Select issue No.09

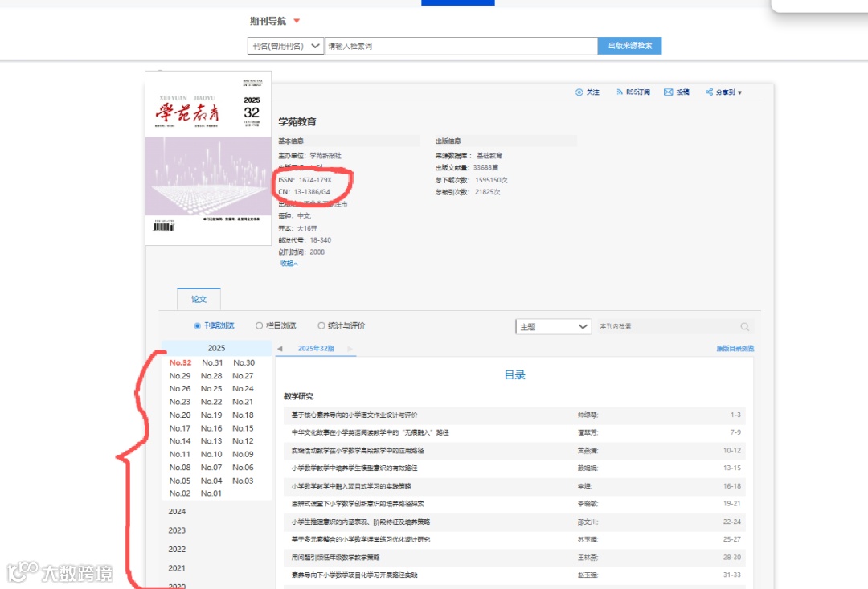(x=243, y=455)
